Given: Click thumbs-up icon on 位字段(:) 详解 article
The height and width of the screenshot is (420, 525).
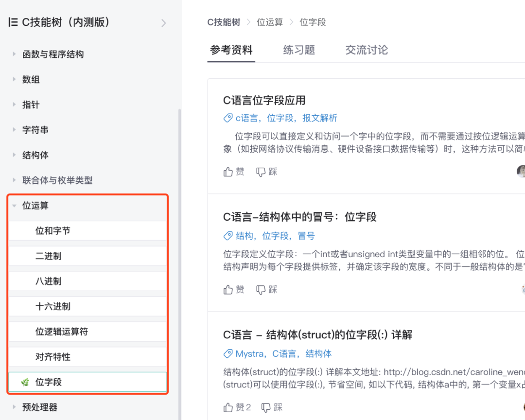Looking at the screenshot, I should [x=228, y=407].
